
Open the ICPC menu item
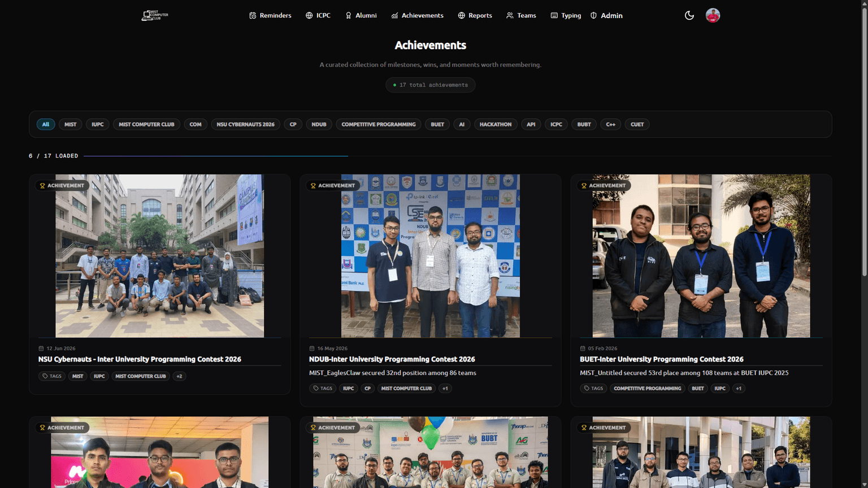click(x=318, y=16)
